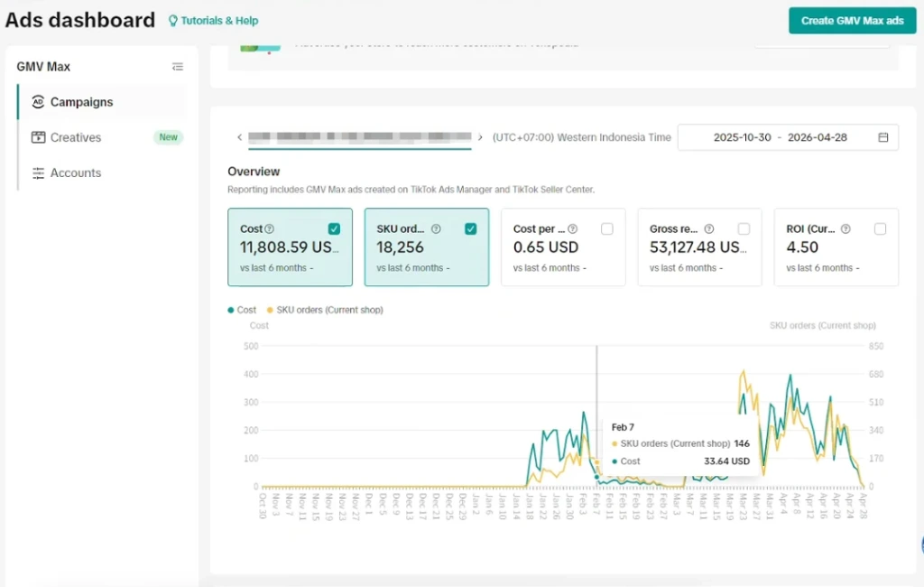The image size is (924, 587).
Task: Go to next tab with right arrow
Action: [x=480, y=137]
